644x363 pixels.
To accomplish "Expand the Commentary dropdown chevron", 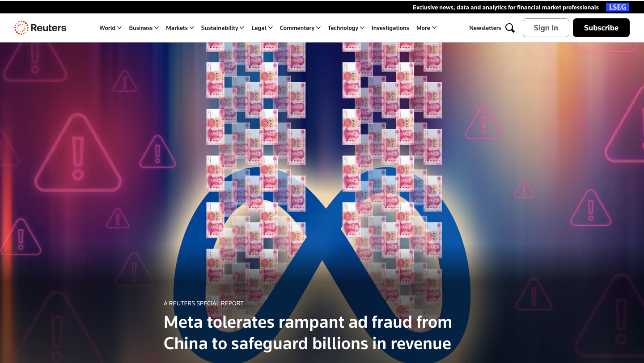I will coord(318,28).
